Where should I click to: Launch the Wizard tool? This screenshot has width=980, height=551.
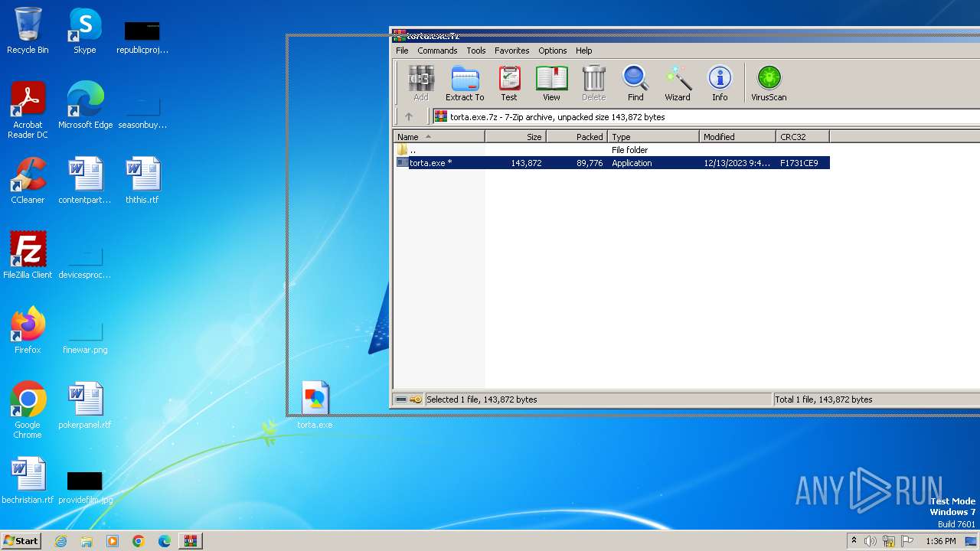pyautogui.click(x=678, y=83)
